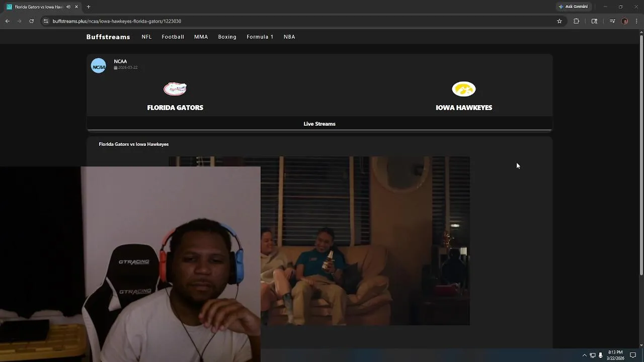This screenshot has height=362, width=644.
Task: Click the browser forward arrow
Action: click(x=20, y=21)
